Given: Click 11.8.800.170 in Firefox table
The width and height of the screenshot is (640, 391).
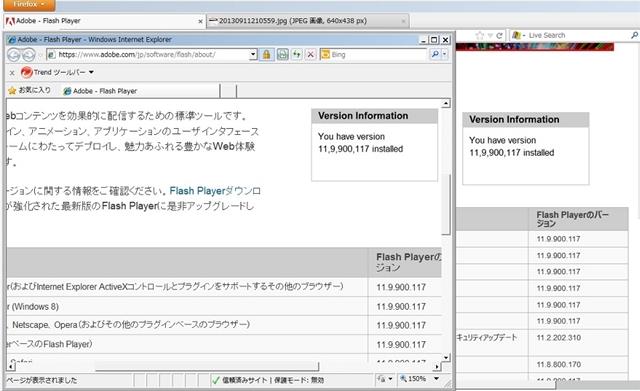Looking at the screenshot, I should [x=559, y=364].
